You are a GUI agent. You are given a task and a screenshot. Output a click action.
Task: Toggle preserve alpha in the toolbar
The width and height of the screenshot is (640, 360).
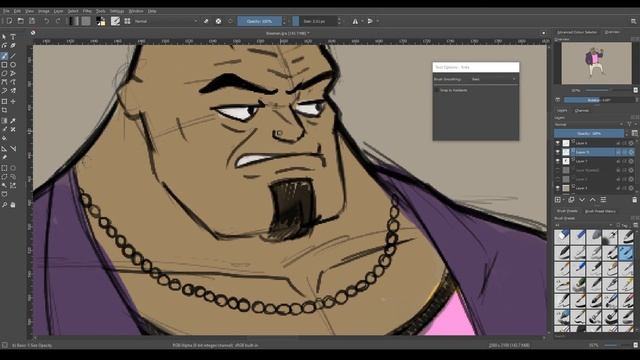pyautogui.click(x=218, y=21)
